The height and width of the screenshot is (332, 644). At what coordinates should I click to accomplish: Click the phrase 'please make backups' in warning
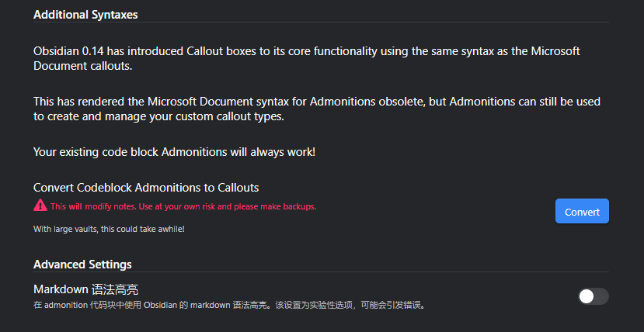point(273,206)
